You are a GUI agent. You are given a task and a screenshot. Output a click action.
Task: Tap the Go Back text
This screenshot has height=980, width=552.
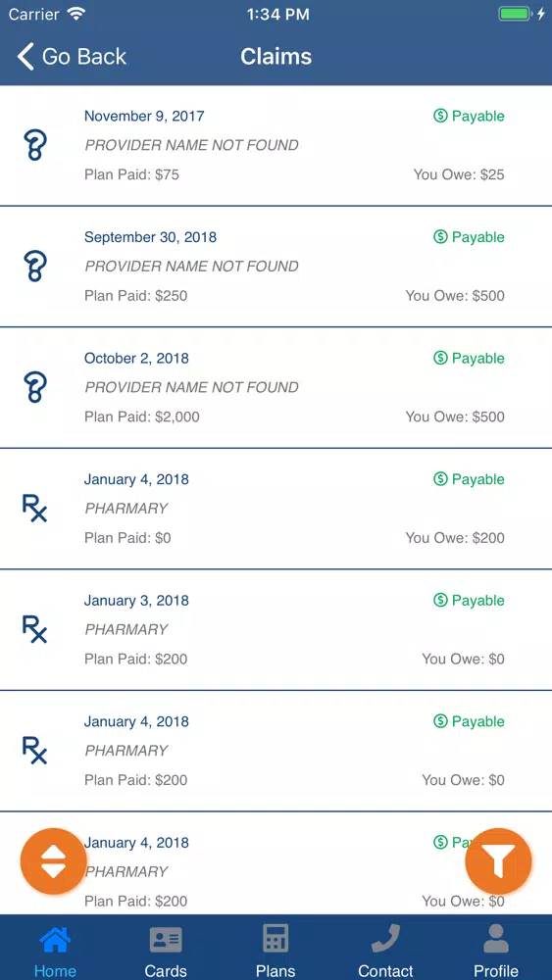point(83,57)
